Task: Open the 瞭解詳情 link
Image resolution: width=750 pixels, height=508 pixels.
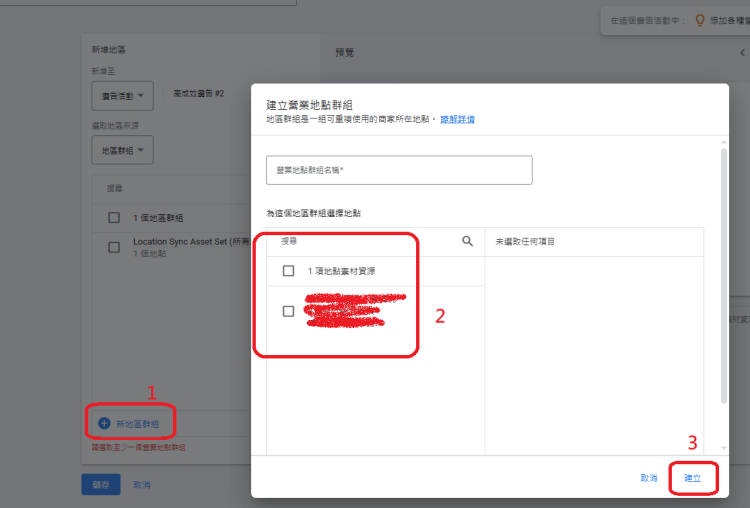Action: tap(457, 119)
